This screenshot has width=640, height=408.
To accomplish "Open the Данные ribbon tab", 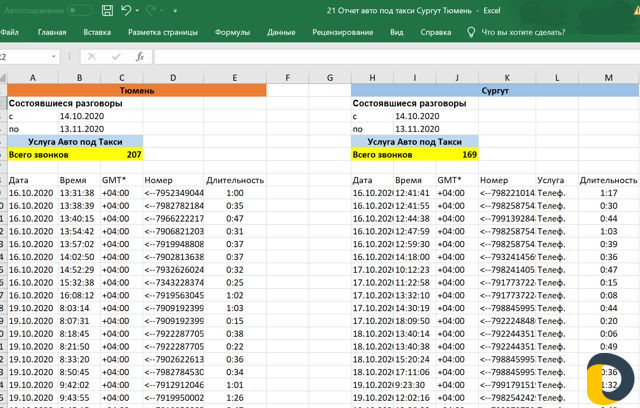I will coord(281,32).
